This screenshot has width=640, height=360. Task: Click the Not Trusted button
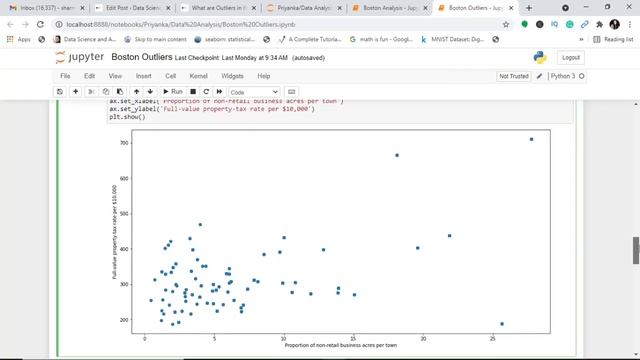point(514,76)
